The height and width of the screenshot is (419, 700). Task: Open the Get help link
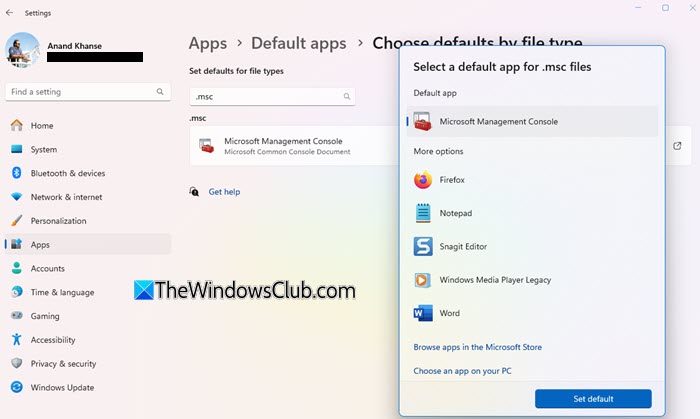224,191
